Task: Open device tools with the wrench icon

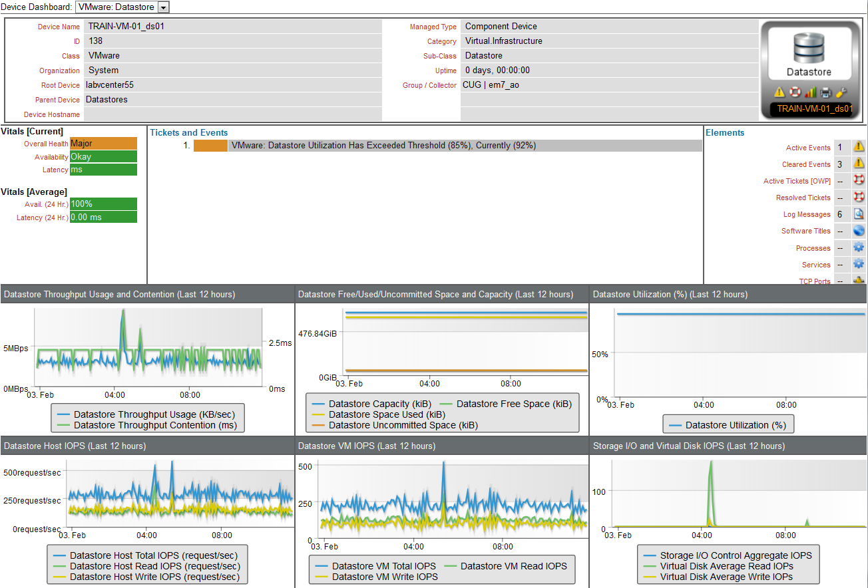Action: point(840,91)
